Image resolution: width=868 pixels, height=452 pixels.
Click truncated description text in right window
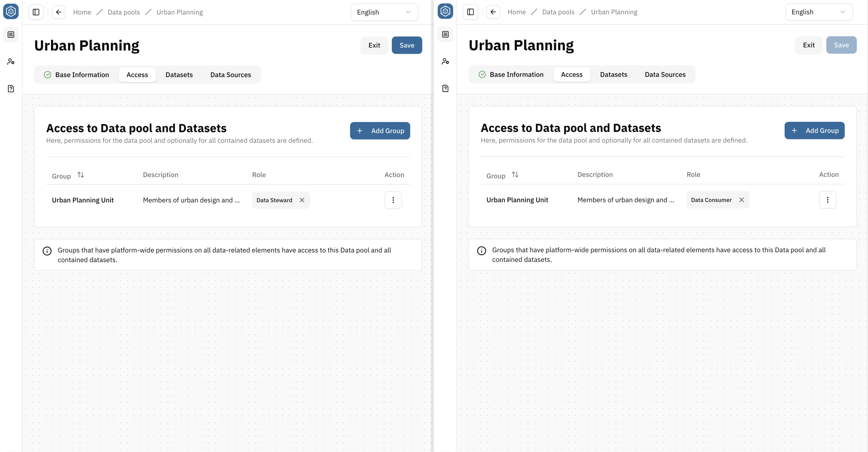pyautogui.click(x=626, y=200)
